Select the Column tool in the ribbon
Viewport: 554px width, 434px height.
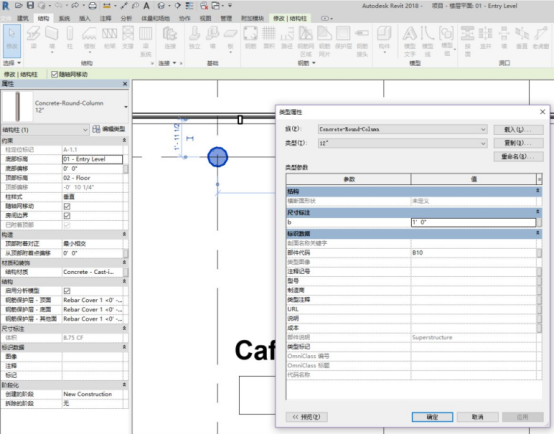point(70,37)
